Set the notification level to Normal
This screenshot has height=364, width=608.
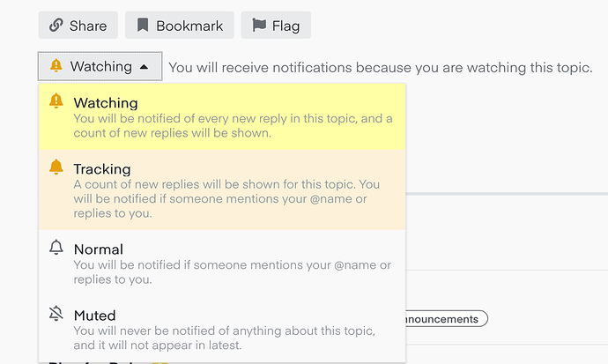coord(99,249)
